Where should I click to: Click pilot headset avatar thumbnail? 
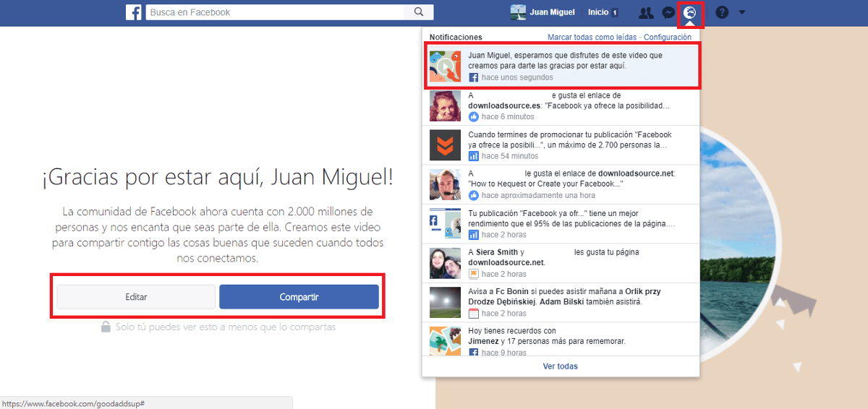pyautogui.click(x=445, y=184)
